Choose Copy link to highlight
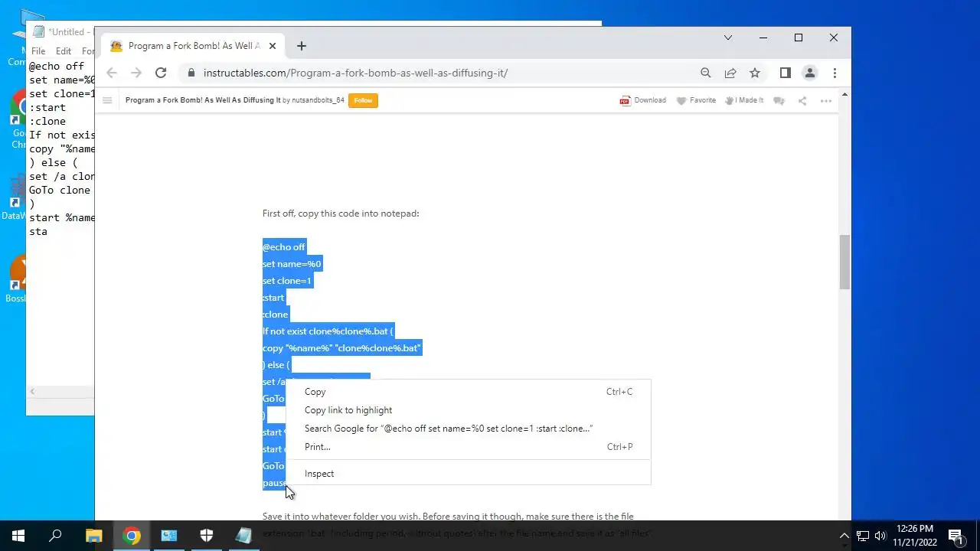The height and width of the screenshot is (551, 980). 468,410
